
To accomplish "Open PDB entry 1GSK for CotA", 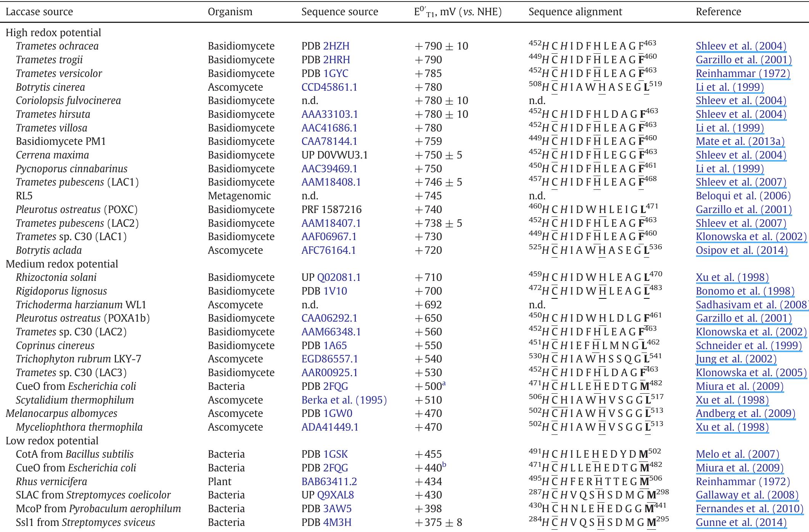I will tap(335, 454).
